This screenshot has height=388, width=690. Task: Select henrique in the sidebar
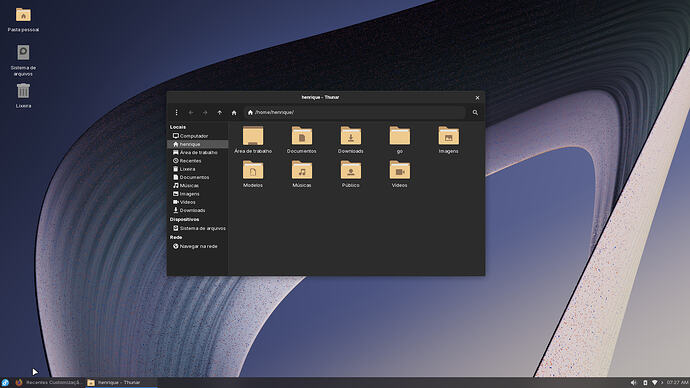[x=198, y=144]
